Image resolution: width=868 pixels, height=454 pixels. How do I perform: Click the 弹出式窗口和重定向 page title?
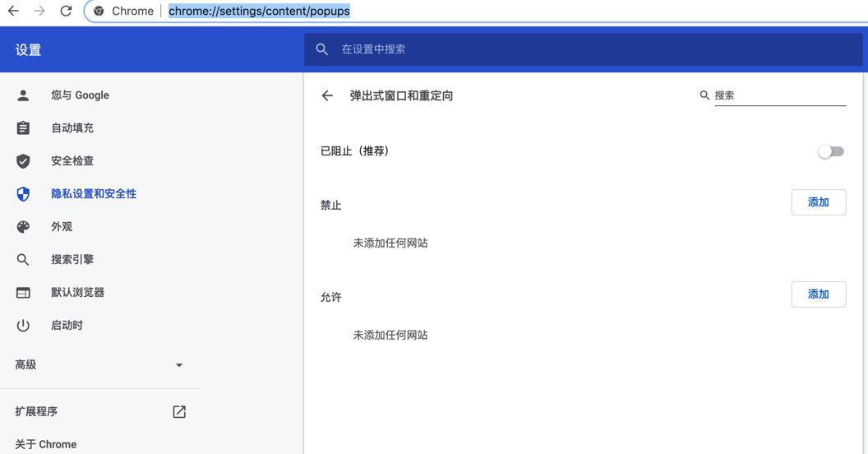click(401, 95)
